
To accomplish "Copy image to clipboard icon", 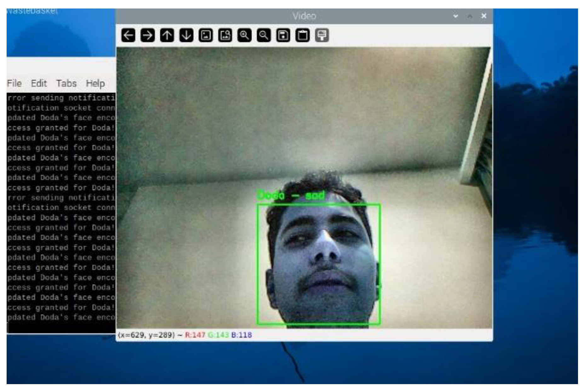I will (x=302, y=35).
